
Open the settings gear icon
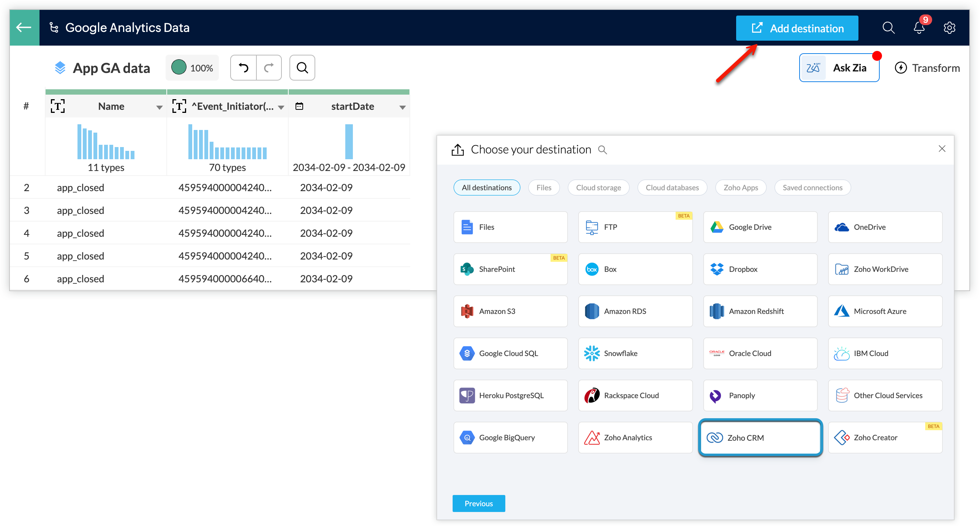coord(949,28)
